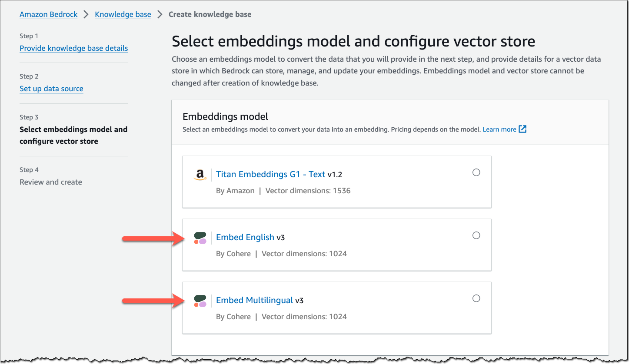Click the Cohere logo next to Embed English

(200, 238)
